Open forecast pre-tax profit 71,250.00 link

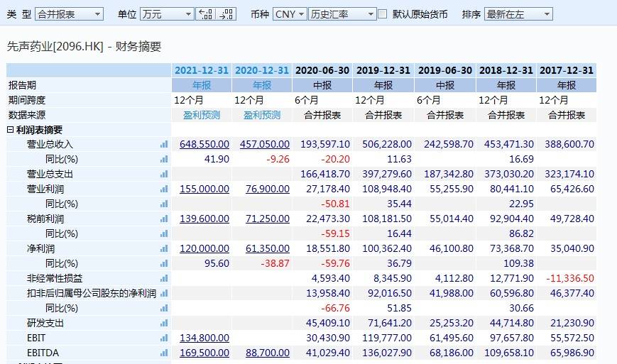tap(268, 219)
